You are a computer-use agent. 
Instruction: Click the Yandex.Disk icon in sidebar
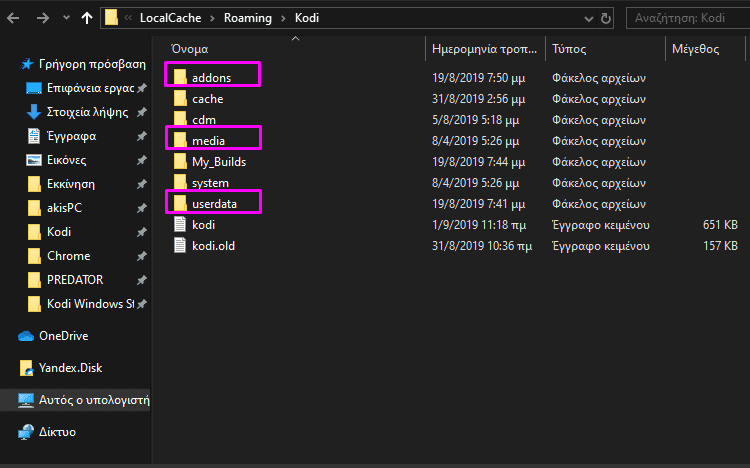point(26,368)
